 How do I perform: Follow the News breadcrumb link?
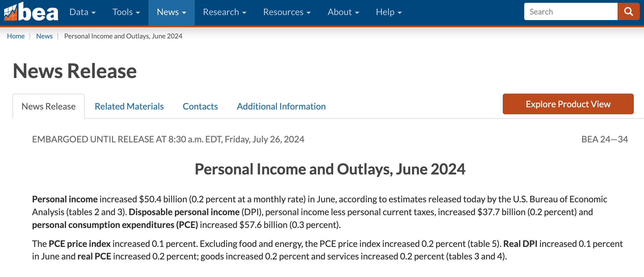click(x=44, y=36)
